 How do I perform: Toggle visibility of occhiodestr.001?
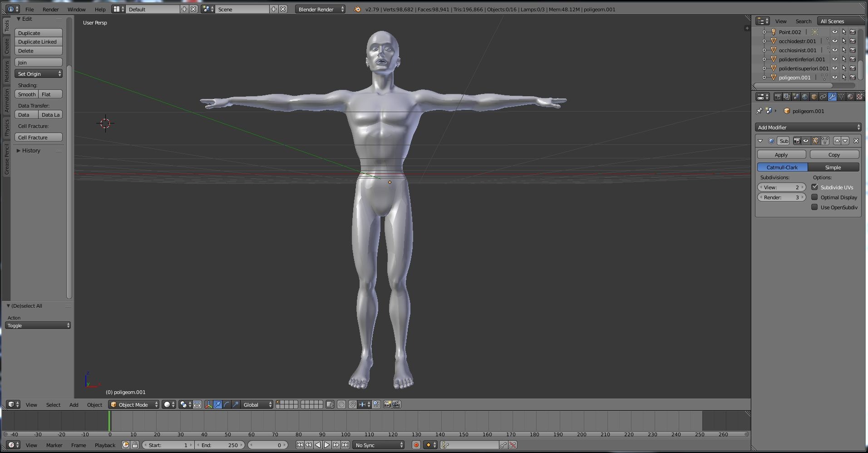(834, 41)
